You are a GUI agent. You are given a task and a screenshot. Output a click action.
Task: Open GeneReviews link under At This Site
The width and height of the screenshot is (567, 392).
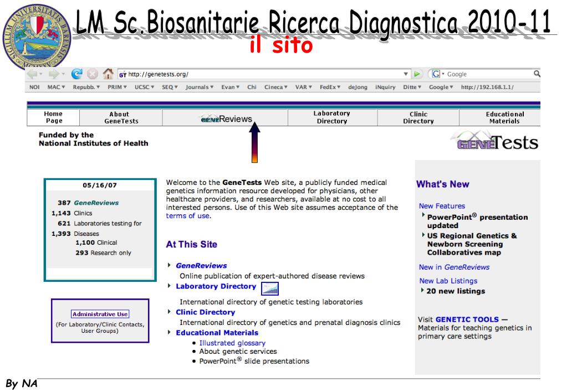(201, 266)
